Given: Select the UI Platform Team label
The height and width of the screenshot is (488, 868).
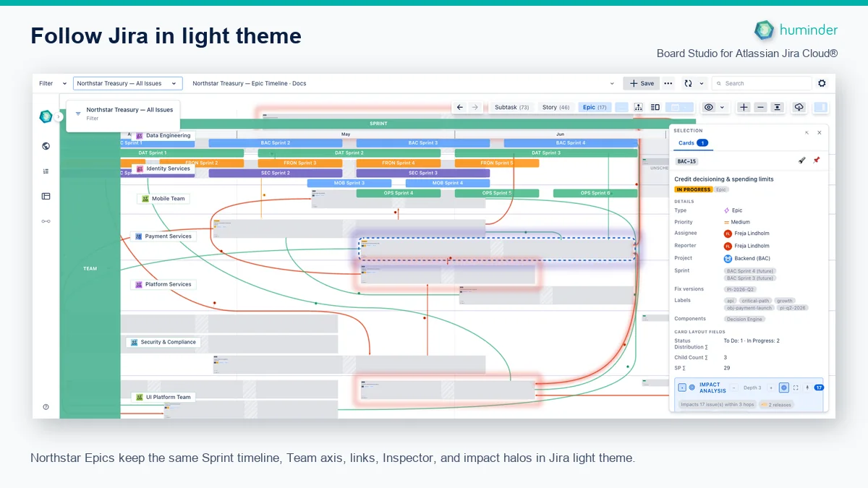Looking at the screenshot, I should click(x=163, y=397).
